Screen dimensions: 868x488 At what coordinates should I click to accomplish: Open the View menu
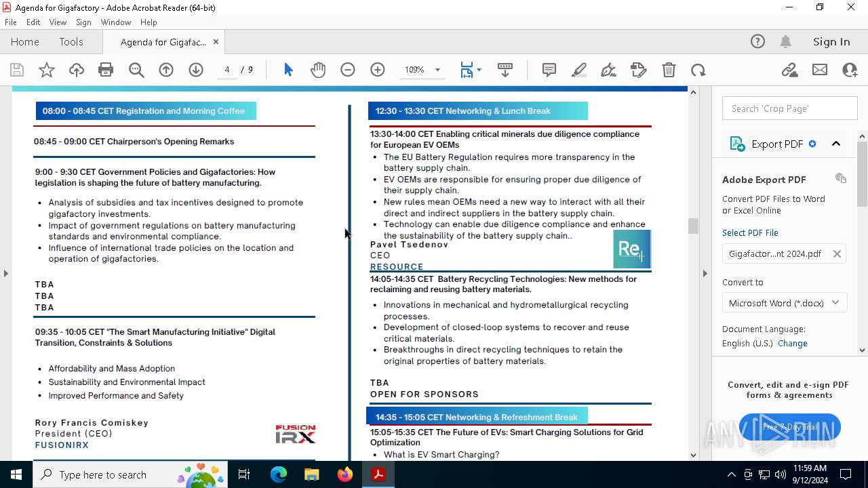pyautogui.click(x=58, y=22)
